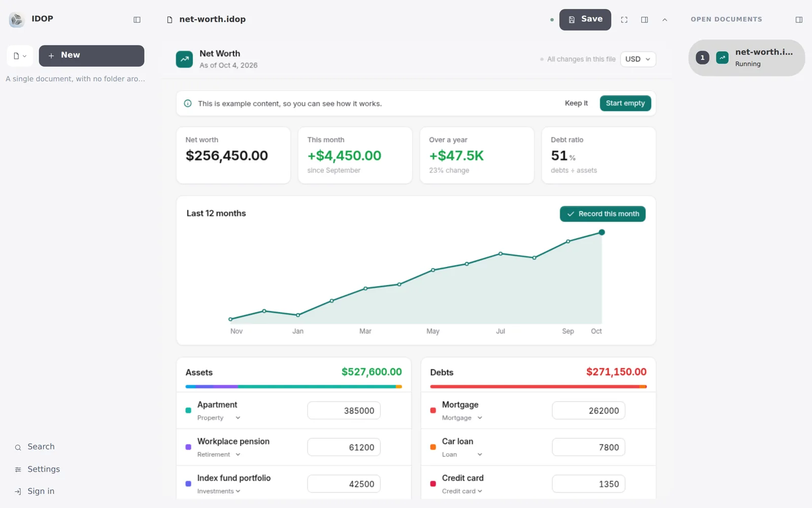Click the Sign in arrow icon
The image size is (812, 508).
tap(18, 492)
